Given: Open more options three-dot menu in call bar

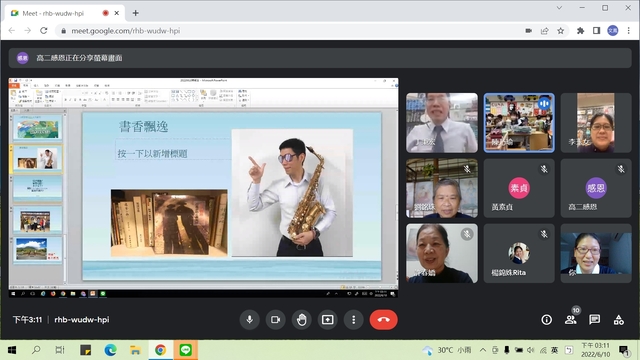Looking at the screenshot, I should [353, 320].
